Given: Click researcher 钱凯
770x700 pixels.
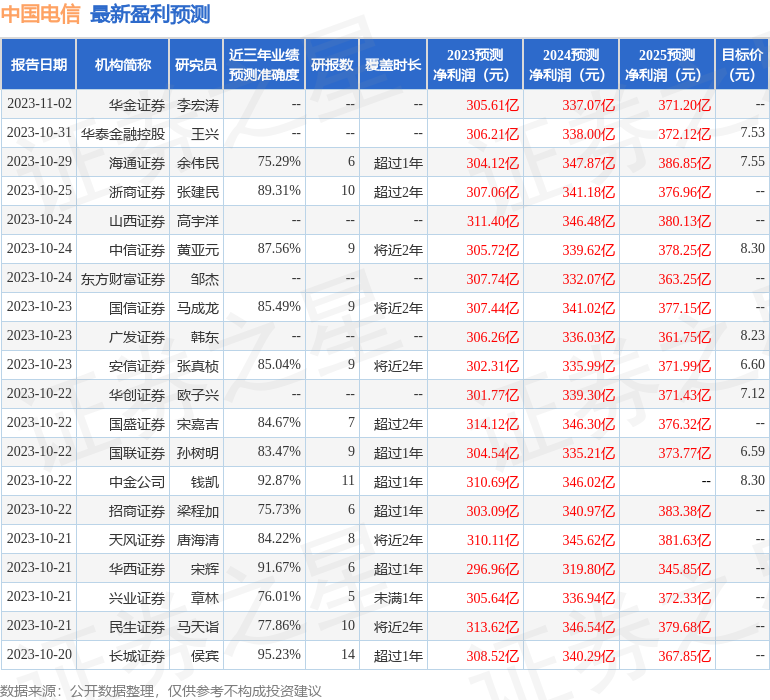Looking at the screenshot, I should tap(205, 482).
